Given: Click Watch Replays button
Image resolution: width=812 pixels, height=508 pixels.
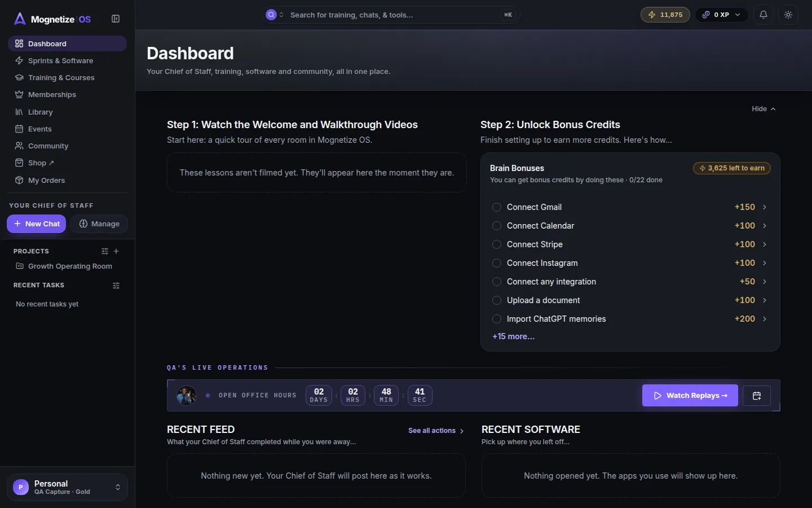Looking at the screenshot, I should 690,396.
